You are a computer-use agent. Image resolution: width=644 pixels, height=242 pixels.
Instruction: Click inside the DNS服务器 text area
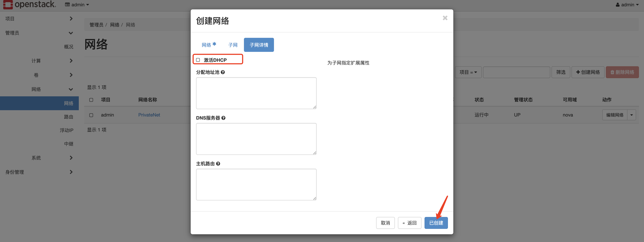point(256,139)
